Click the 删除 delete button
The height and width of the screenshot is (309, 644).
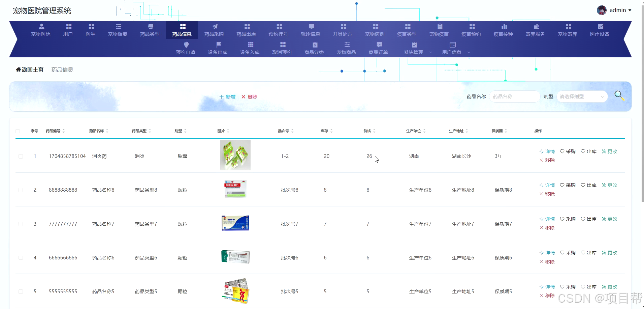coord(249,97)
